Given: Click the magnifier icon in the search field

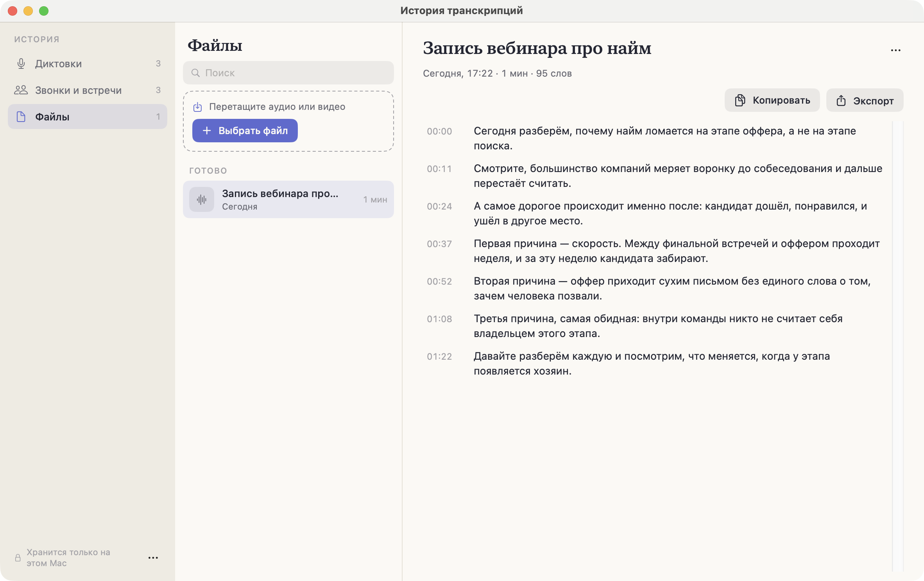Looking at the screenshot, I should tap(195, 73).
